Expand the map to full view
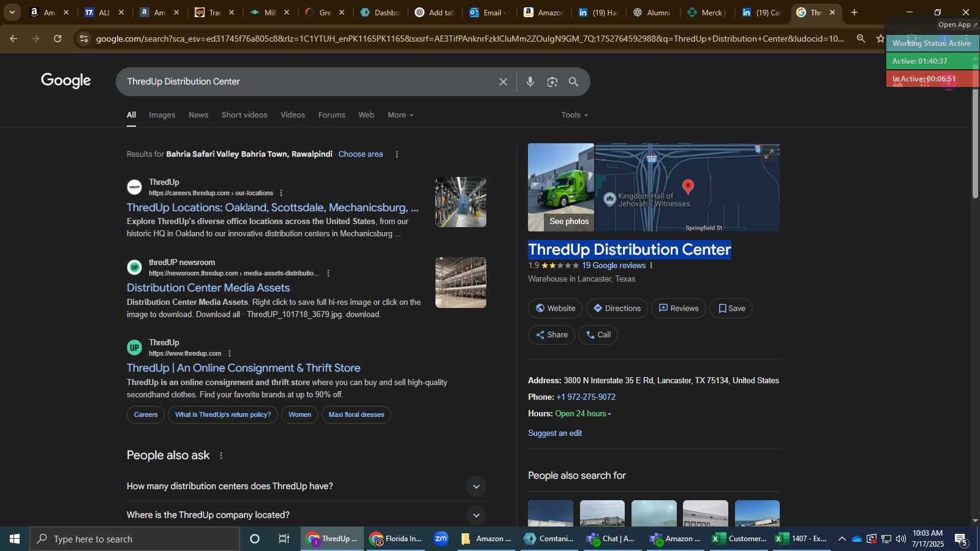 pyautogui.click(x=769, y=154)
